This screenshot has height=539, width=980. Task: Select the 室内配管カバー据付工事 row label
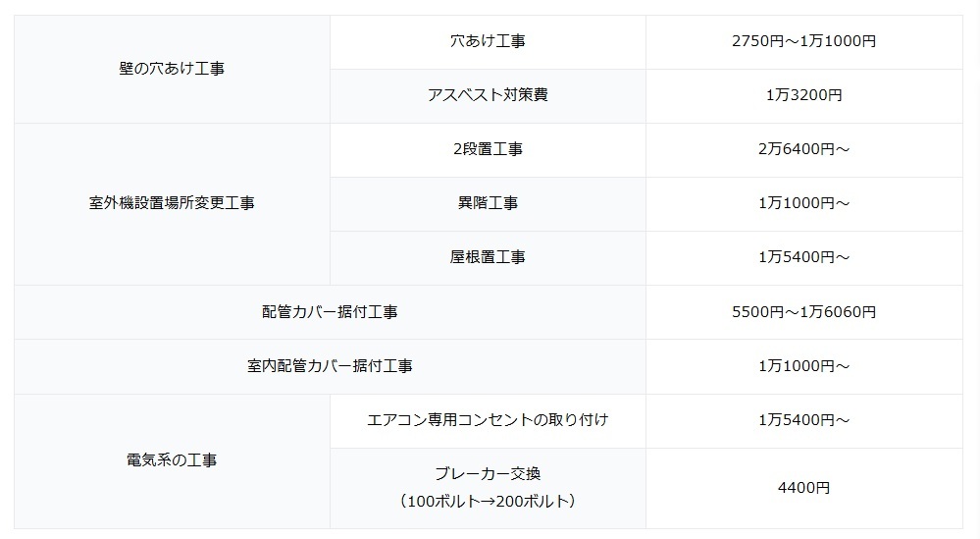[330, 366]
